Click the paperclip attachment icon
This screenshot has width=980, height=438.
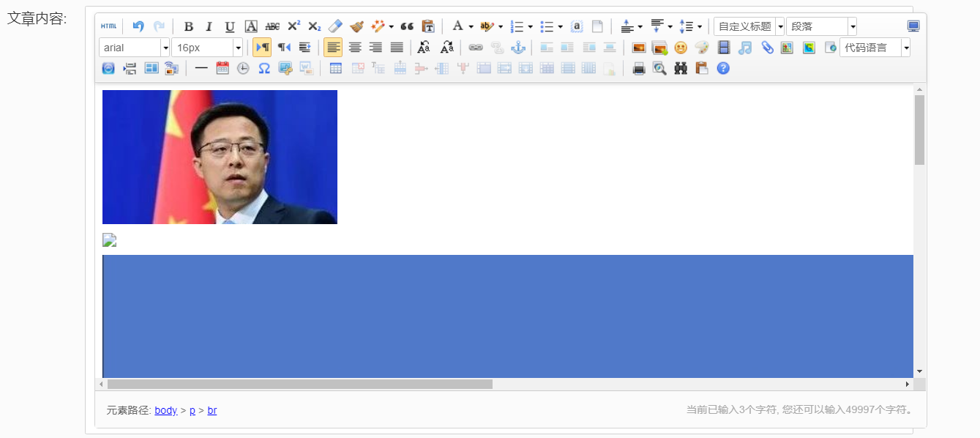pyautogui.click(x=766, y=48)
